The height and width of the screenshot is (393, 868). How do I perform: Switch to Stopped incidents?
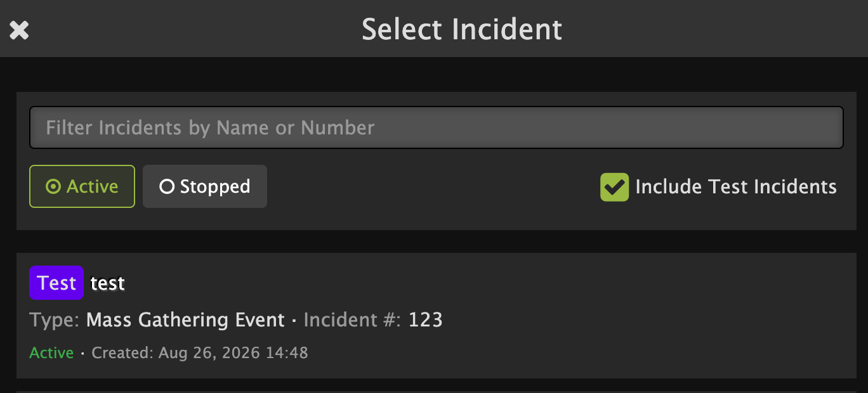tap(205, 186)
